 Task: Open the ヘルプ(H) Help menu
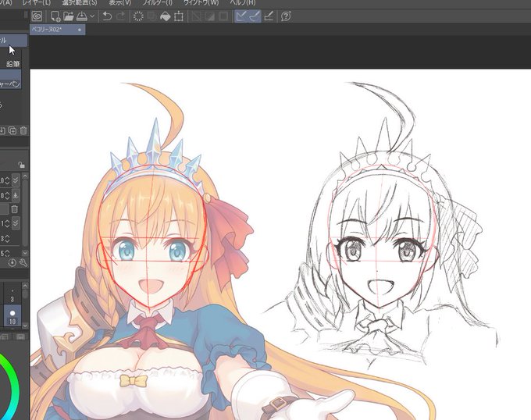pos(243,2)
